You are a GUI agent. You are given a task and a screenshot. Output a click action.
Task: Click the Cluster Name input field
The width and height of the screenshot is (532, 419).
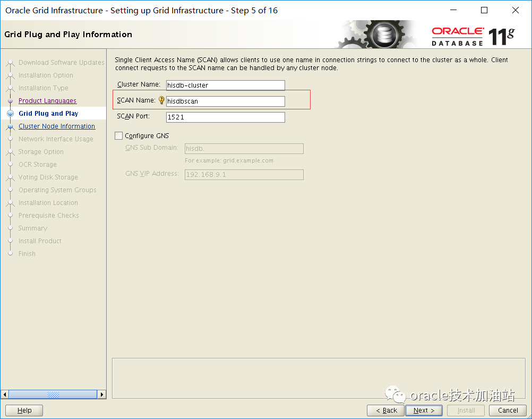[225, 85]
